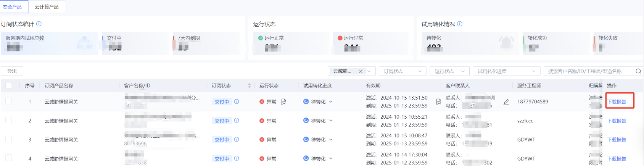644x166 pixels.
Task: Select the 安全产品 tab
Action: pyautogui.click(x=12, y=7)
